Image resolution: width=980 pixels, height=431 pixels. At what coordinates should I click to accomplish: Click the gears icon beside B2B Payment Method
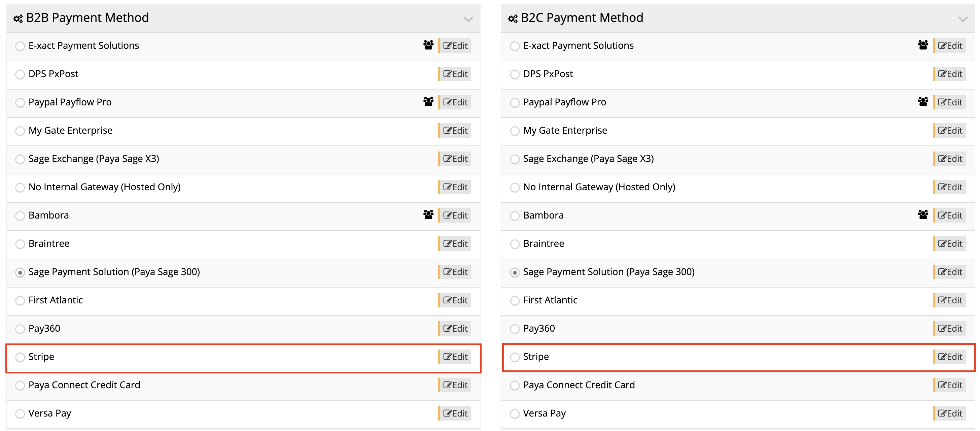coord(18,19)
